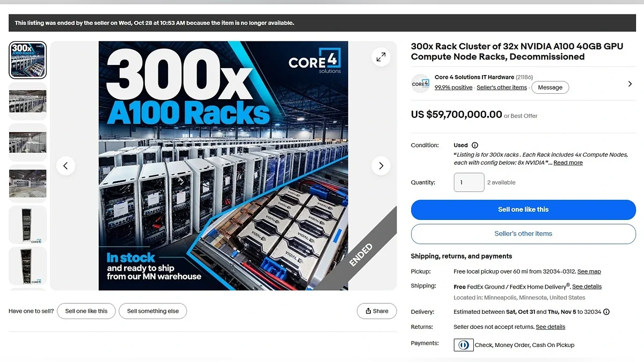
Task: Click the Quantity input field
Action: tap(469, 182)
